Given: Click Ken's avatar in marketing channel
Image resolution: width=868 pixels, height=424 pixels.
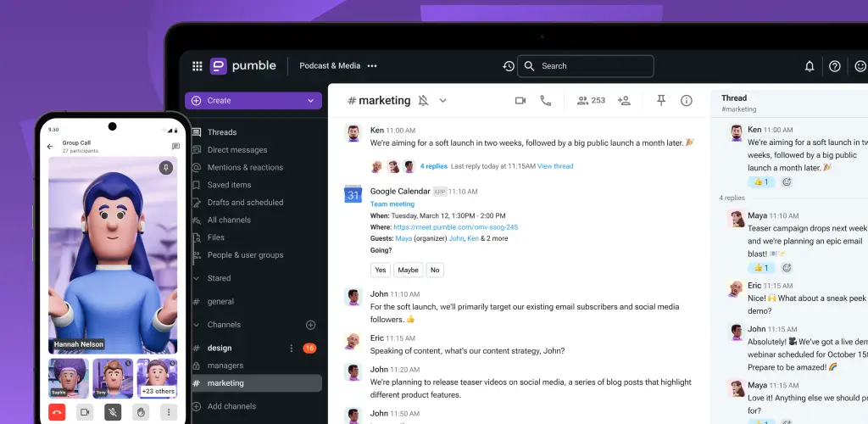Looking at the screenshot, I should pos(353,133).
